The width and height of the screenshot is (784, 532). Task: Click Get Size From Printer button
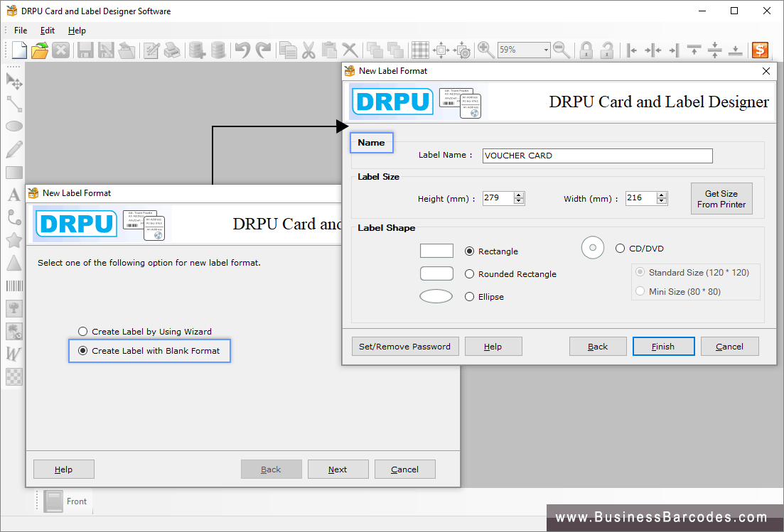click(x=721, y=199)
